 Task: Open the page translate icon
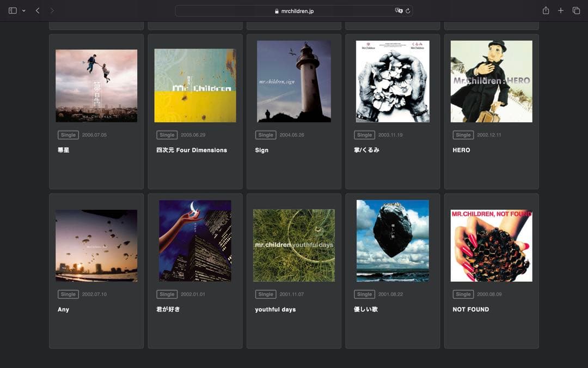click(x=399, y=10)
